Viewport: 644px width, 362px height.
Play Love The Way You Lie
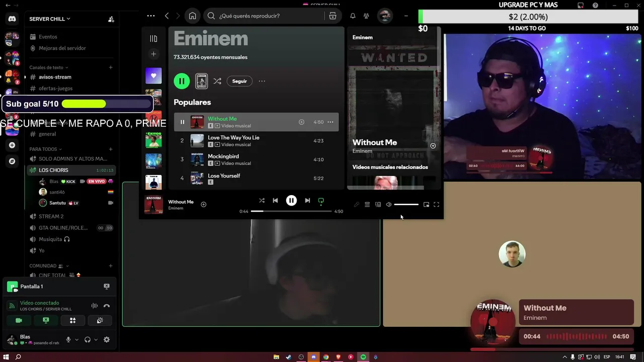[x=256, y=141]
